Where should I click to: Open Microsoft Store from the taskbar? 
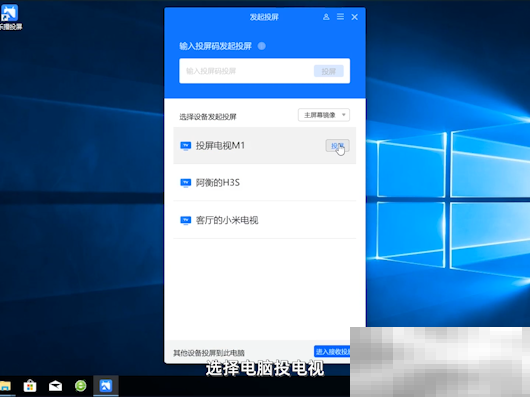[30, 386]
